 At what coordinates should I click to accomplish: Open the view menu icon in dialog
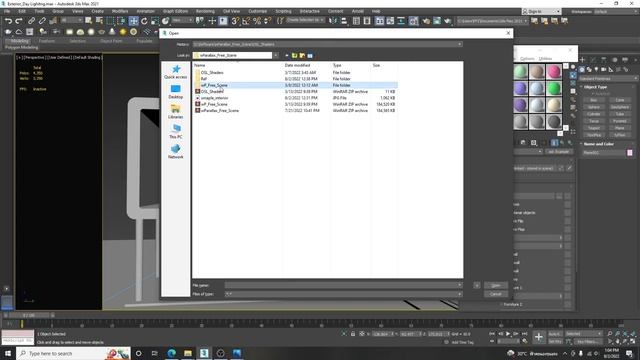tap(310, 55)
